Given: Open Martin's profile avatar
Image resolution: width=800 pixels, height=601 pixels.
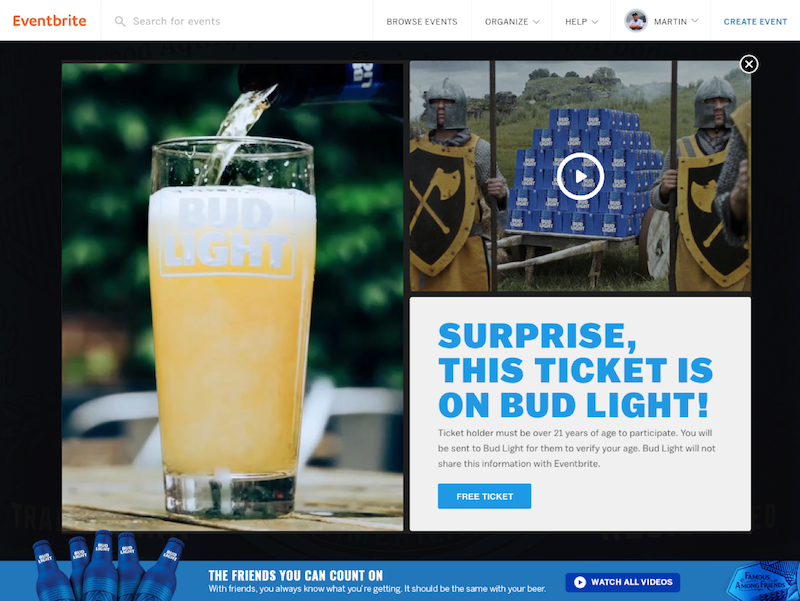Looking at the screenshot, I should [636, 21].
